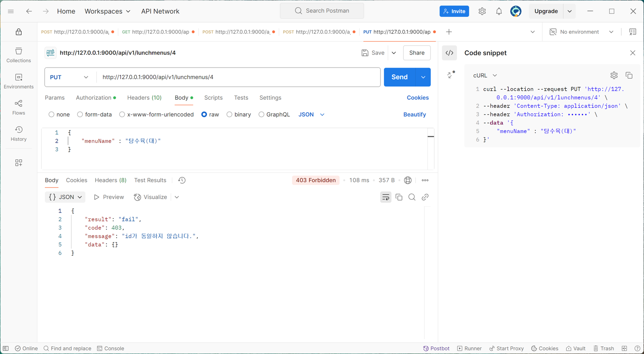The width and height of the screenshot is (644, 354).
Task: Open the notifications bell
Action: pyautogui.click(x=499, y=11)
